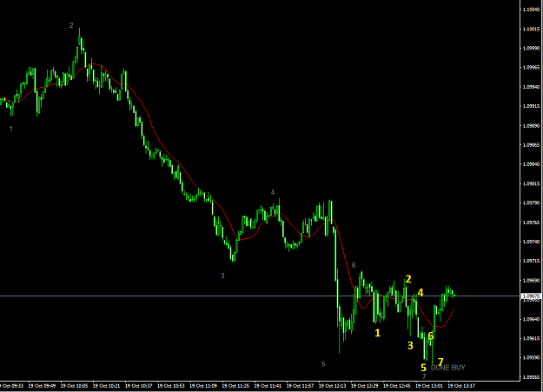The height and width of the screenshot is (392, 543).
Task: Click the 19 Oct 11:41 time label
Action: (x=268, y=386)
